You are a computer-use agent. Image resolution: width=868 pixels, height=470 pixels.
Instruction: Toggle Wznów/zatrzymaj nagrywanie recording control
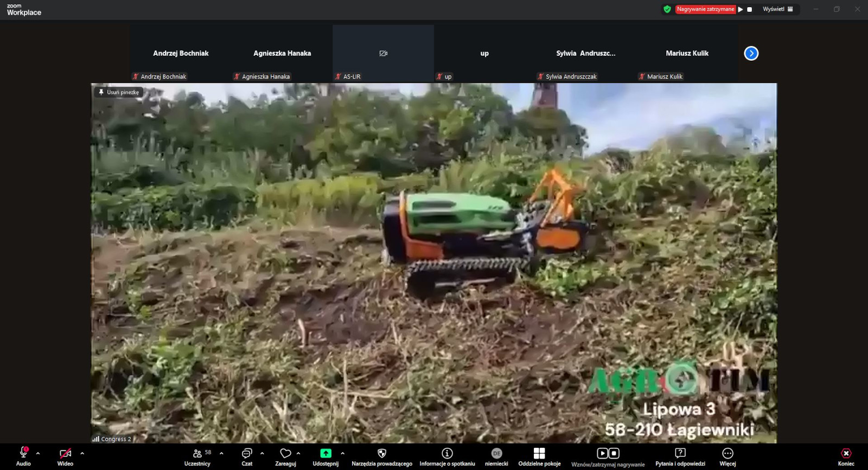(x=608, y=456)
